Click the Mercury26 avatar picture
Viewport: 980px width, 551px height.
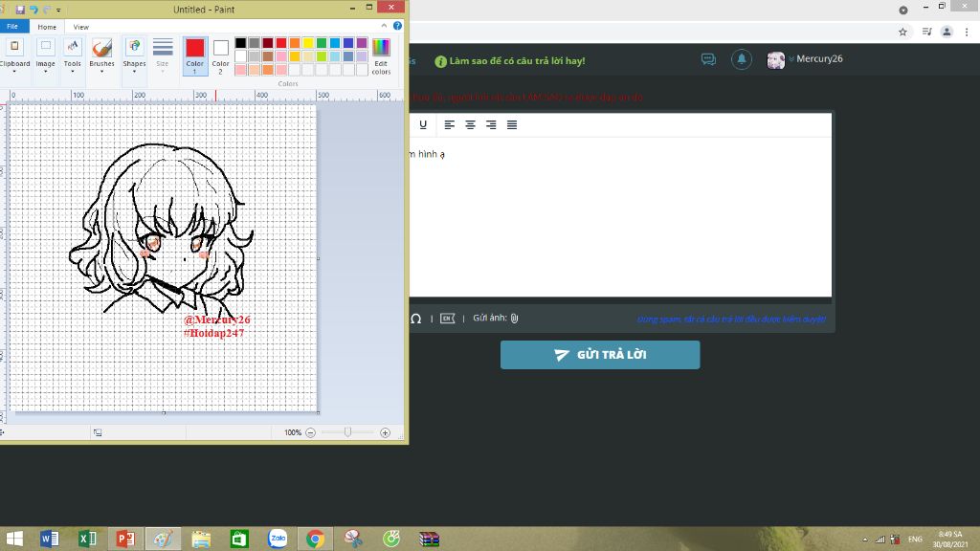(x=775, y=60)
